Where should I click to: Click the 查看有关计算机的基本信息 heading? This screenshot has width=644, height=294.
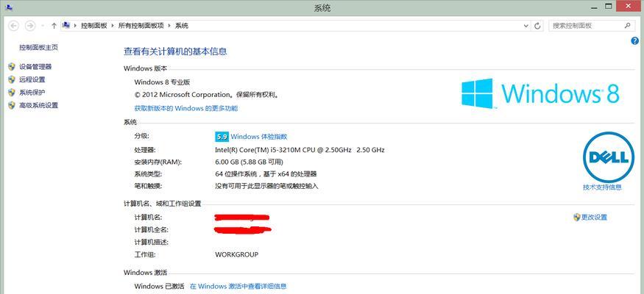175,51
